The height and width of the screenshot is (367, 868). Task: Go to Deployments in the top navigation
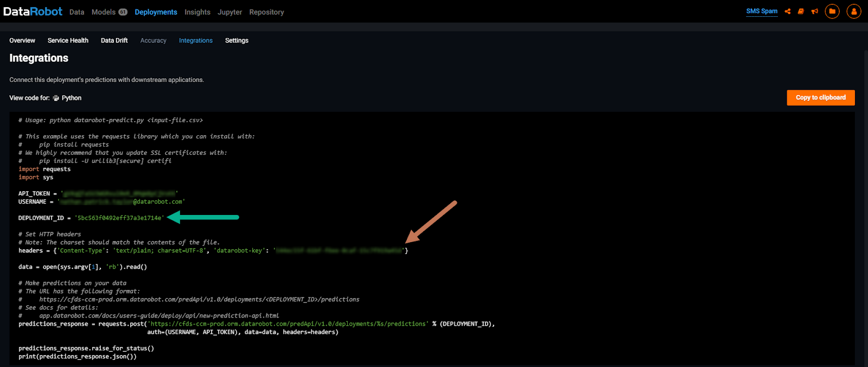(x=156, y=12)
